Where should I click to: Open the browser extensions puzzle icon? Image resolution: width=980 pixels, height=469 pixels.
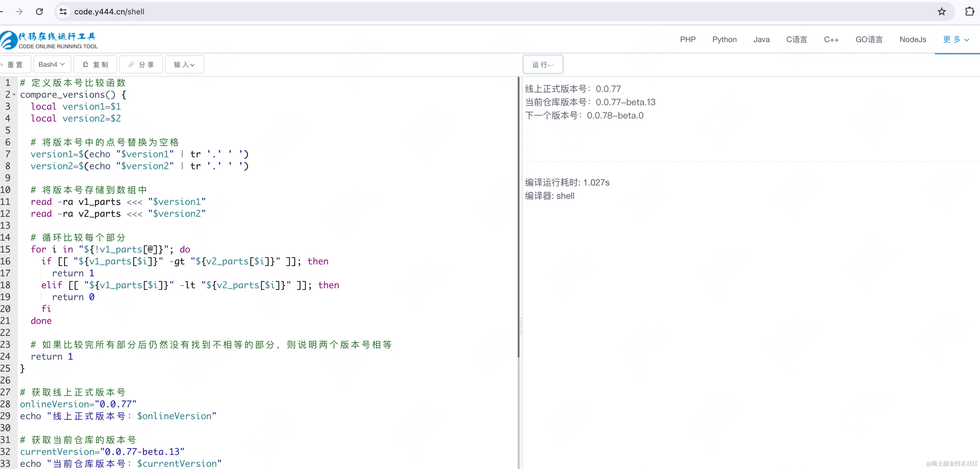pyautogui.click(x=969, y=12)
